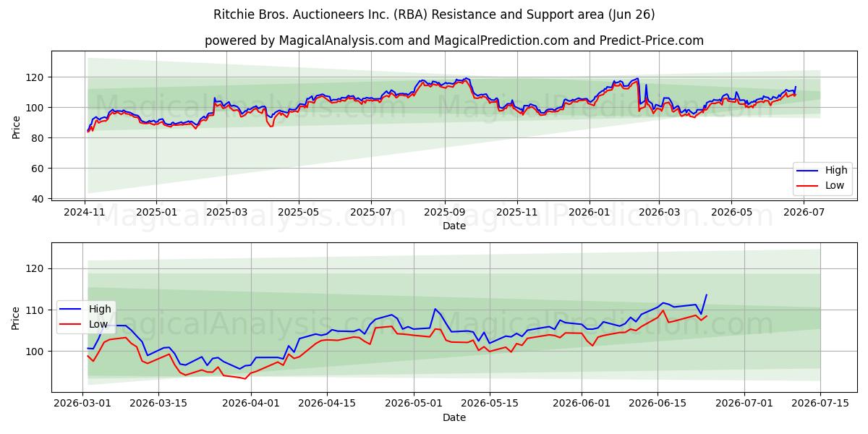Click the 2026-05-01 date tick label
This screenshot has height=434, width=868.
tap(414, 404)
